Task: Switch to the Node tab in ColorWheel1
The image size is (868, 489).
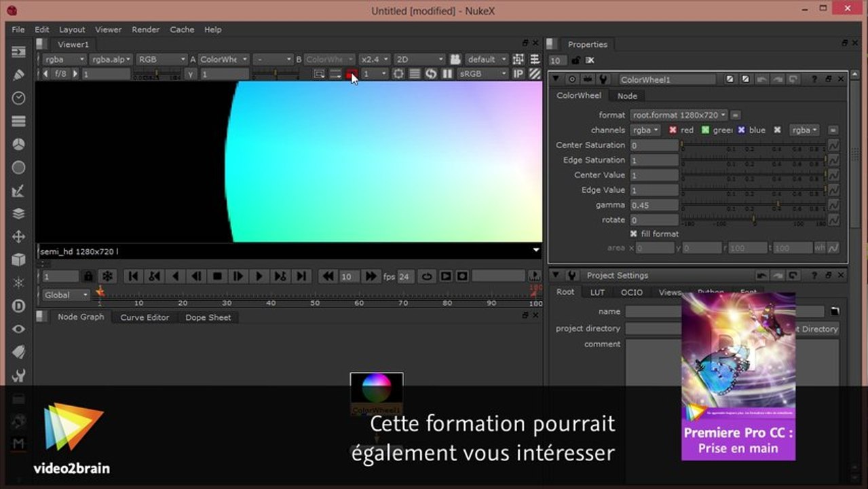Action: pos(627,96)
